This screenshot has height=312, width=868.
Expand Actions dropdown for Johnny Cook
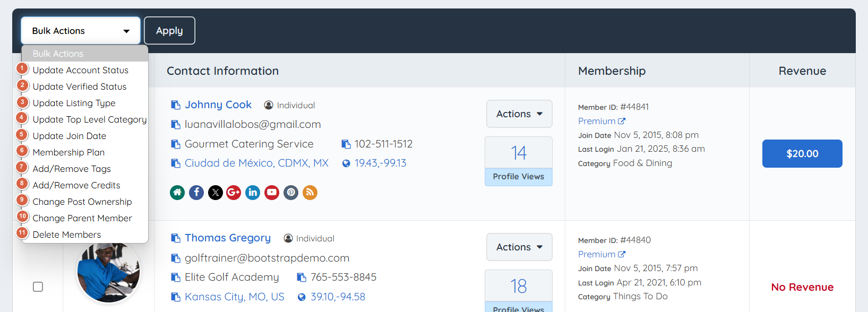(519, 114)
